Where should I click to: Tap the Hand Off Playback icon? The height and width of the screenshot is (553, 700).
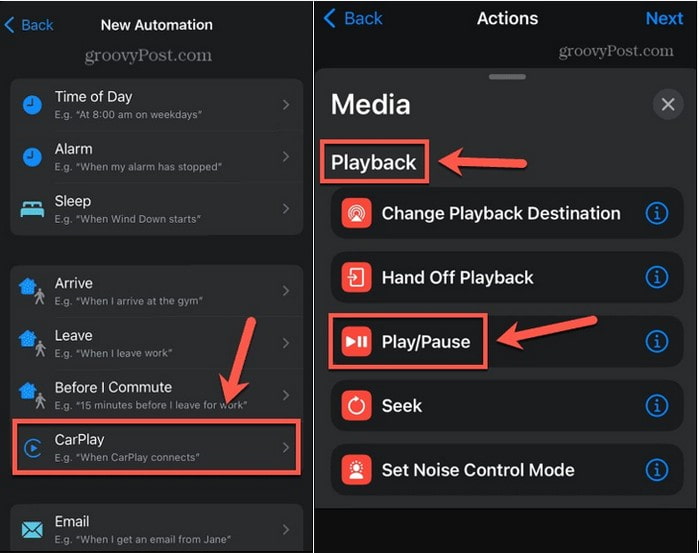[355, 278]
